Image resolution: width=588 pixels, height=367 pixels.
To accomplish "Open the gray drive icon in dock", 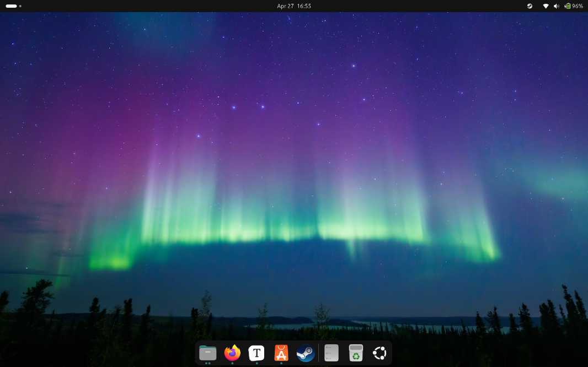I will pos(332,353).
